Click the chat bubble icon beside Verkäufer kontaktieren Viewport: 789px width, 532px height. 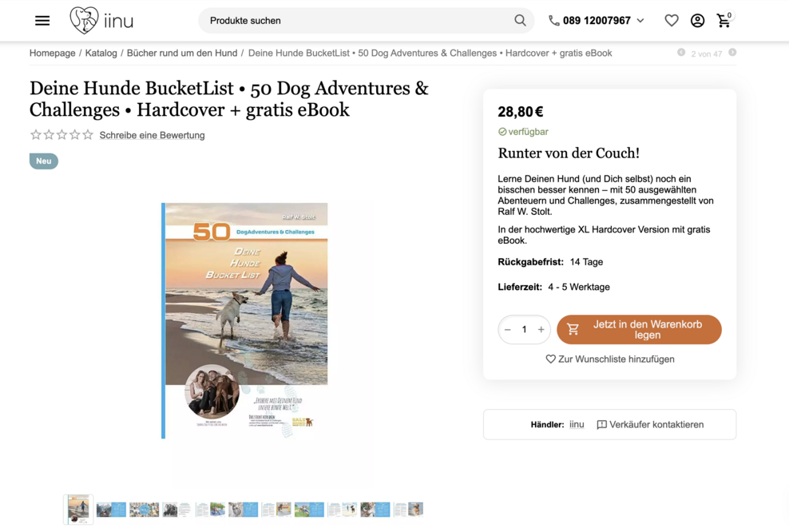point(602,424)
